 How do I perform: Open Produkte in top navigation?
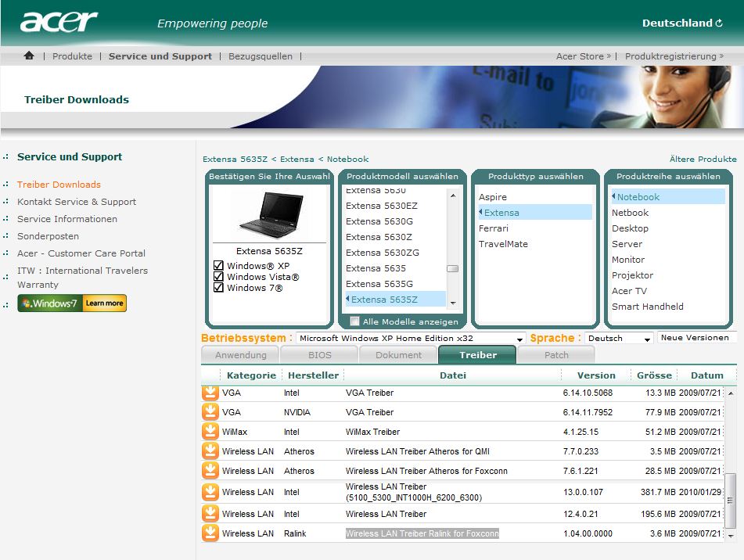pos(72,56)
